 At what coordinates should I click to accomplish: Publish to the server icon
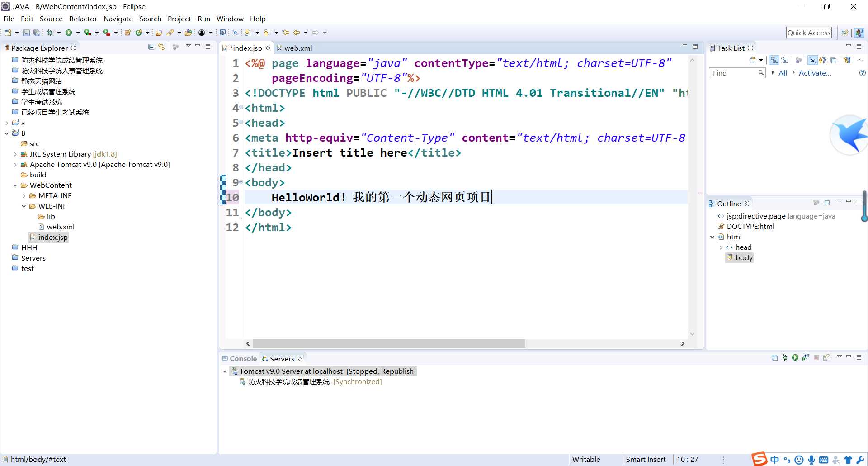pyautogui.click(x=826, y=358)
